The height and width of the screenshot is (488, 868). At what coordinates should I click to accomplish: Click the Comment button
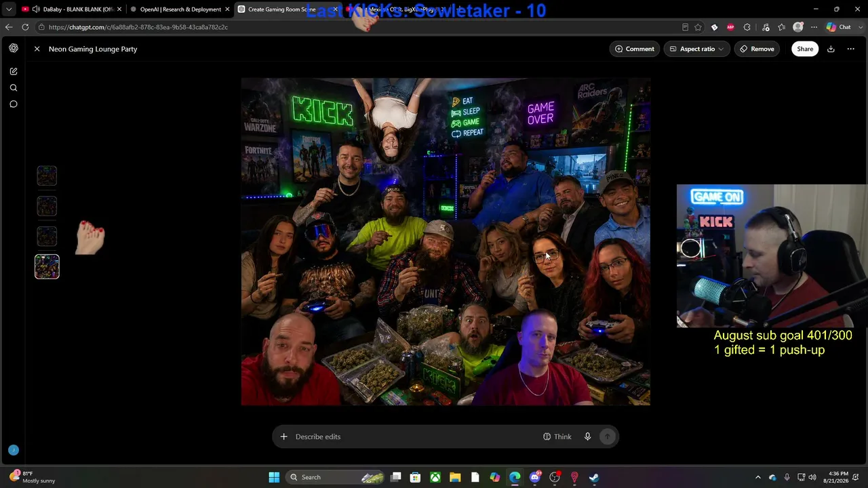635,49
